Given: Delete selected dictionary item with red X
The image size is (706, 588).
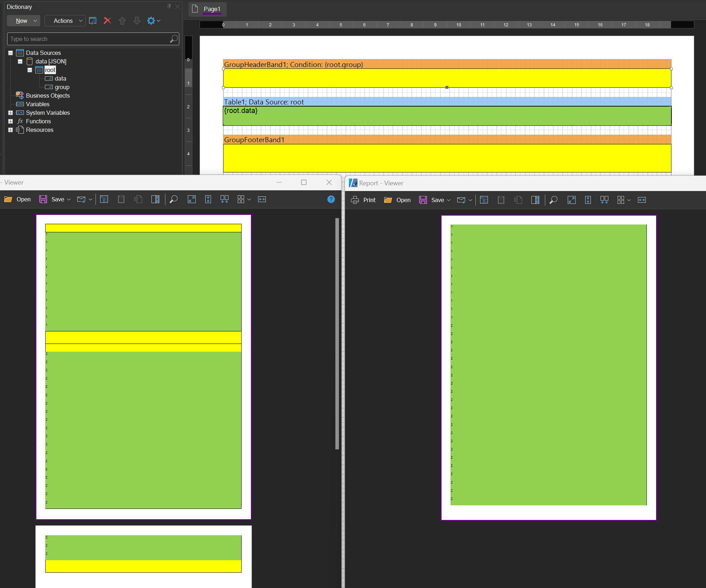Looking at the screenshot, I should coord(107,21).
